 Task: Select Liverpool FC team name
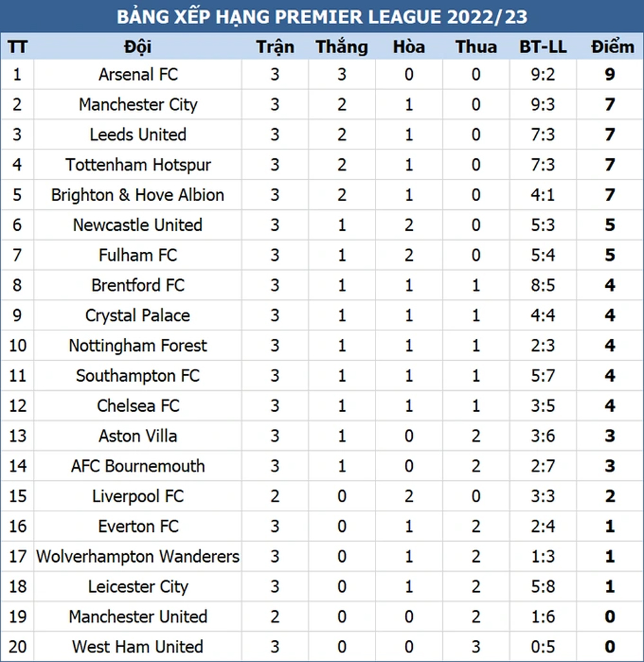click(138, 497)
